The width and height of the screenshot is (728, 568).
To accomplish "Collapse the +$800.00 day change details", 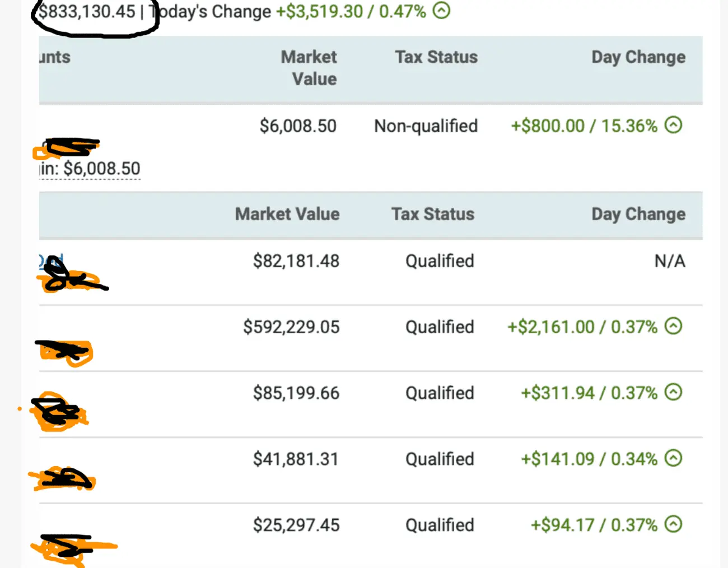I will pyautogui.click(x=674, y=125).
